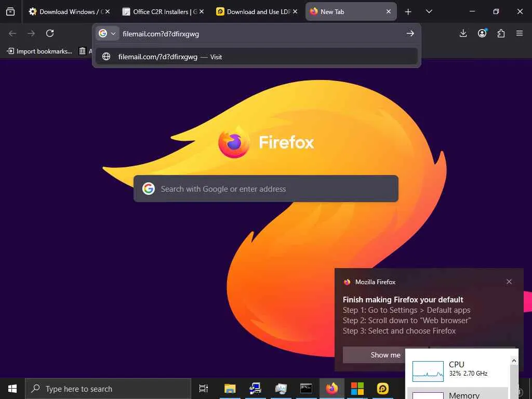This screenshot has width=532, height=399.
Task: Click in the address bar URL text
Action: coord(161,34)
